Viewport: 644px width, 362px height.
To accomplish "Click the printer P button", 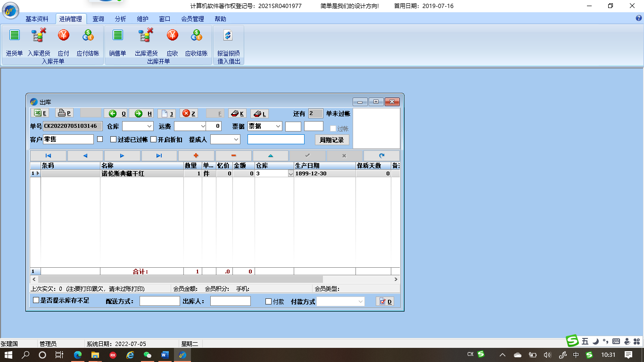I will pyautogui.click(x=64, y=113).
